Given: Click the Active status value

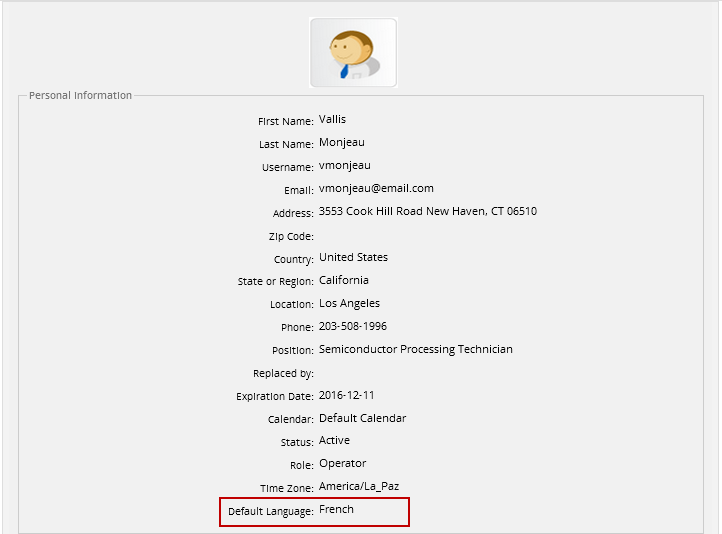Looking at the screenshot, I should (334, 441).
